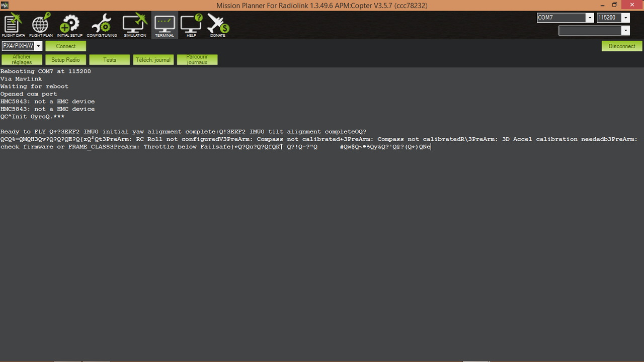644x362 pixels.
Task: Click the Disconnect button
Action: click(x=622, y=46)
